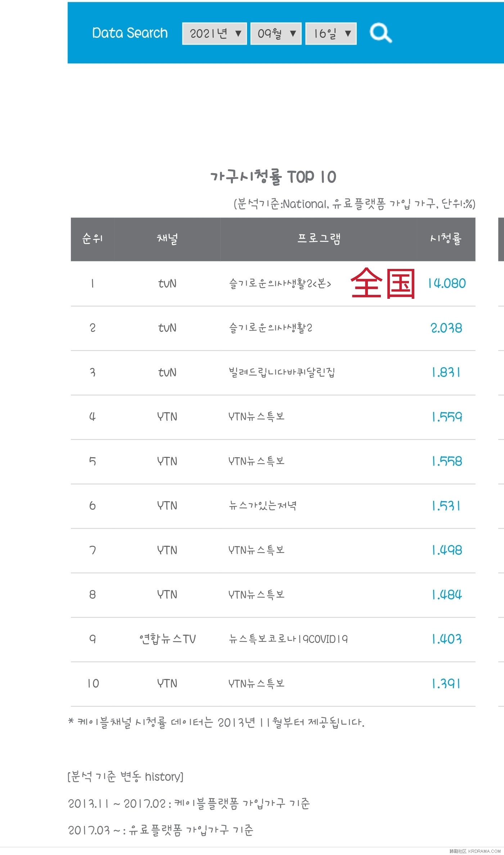Open the 09월 month dropdown
This screenshot has height=855, width=504.
[x=276, y=34]
